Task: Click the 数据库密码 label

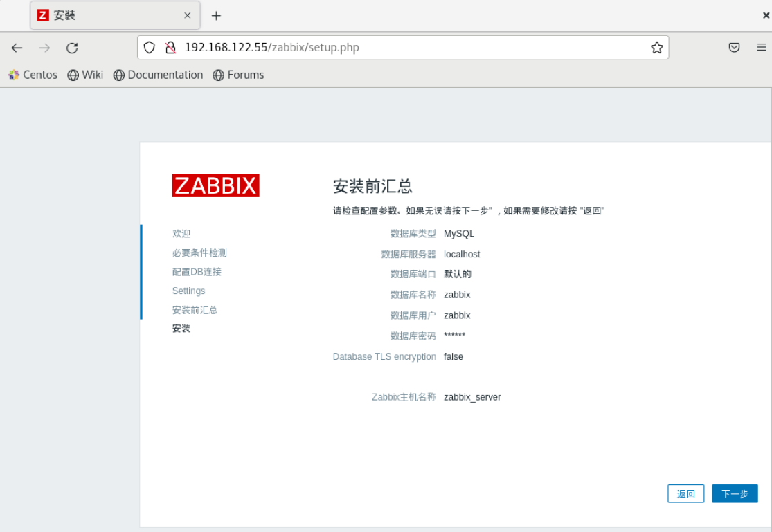Action: [413, 336]
